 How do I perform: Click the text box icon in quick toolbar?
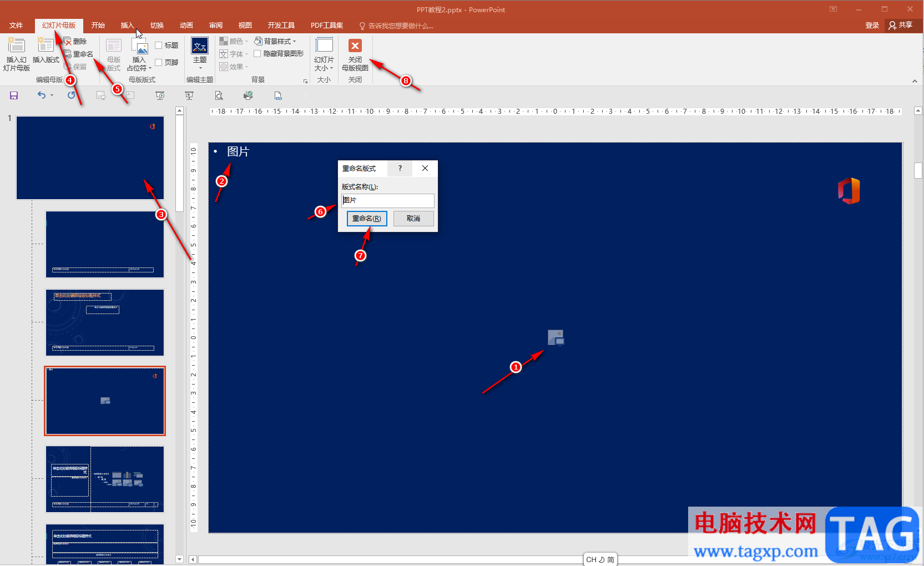coord(130,95)
